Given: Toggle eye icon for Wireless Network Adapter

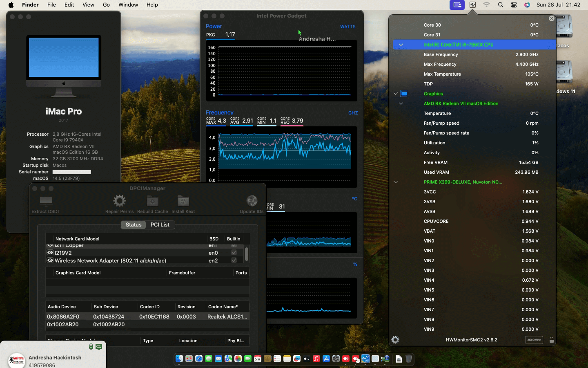Looking at the screenshot, I should coord(50,260).
